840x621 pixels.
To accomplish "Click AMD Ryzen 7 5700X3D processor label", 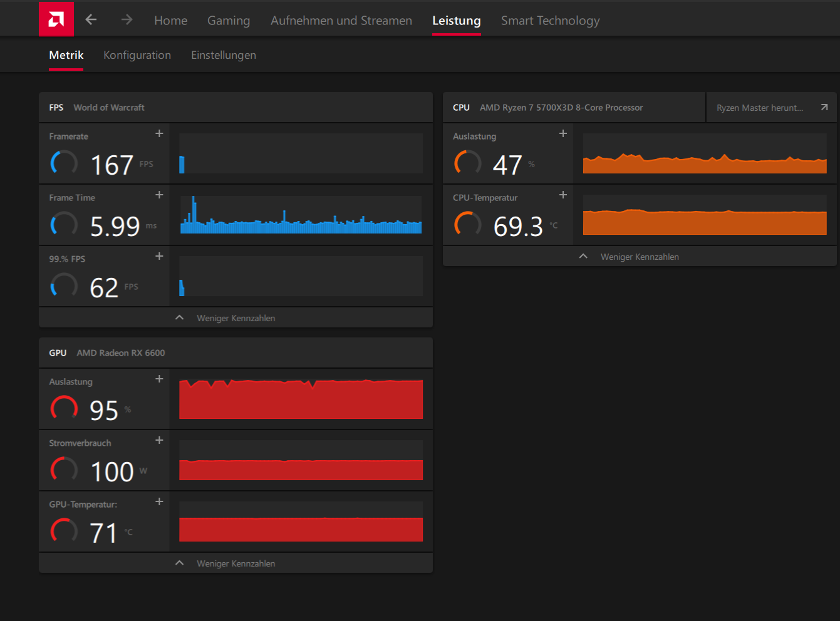I will click(x=561, y=108).
